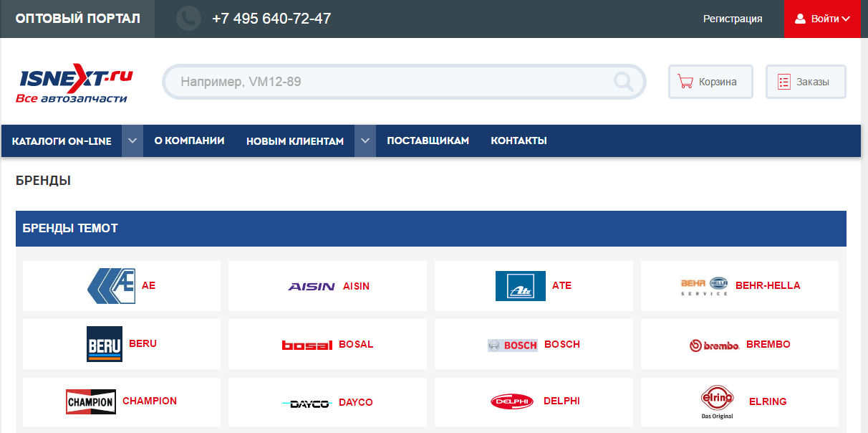Viewport: 868px width, 433px height.
Task: Click the Бренды TEMOT section header
Action: (x=431, y=229)
